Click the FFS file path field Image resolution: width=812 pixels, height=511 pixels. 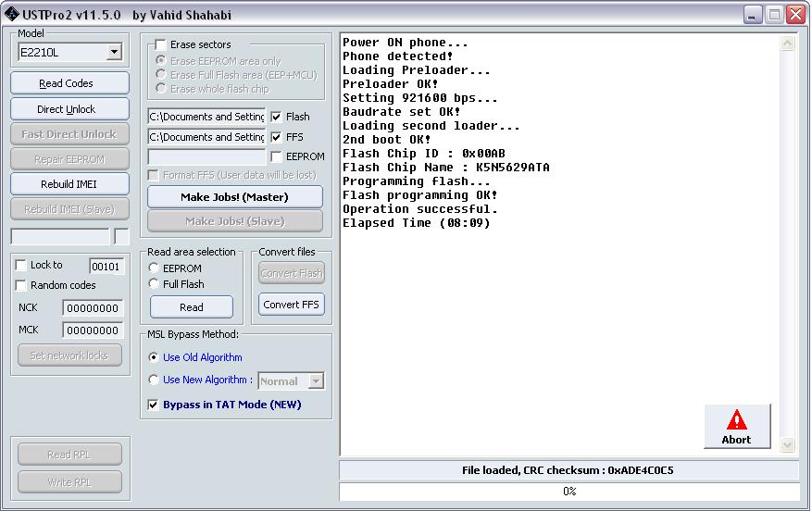pyautogui.click(x=206, y=137)
